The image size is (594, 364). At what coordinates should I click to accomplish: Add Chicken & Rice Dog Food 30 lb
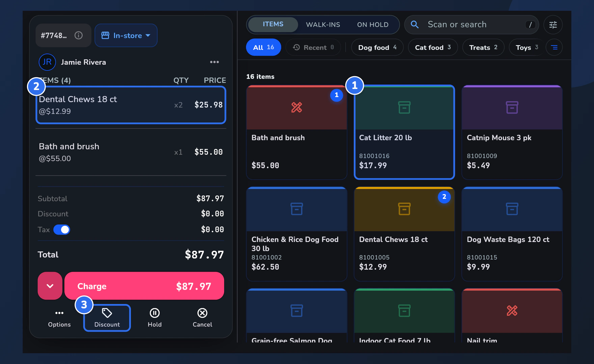click(297, 234)
